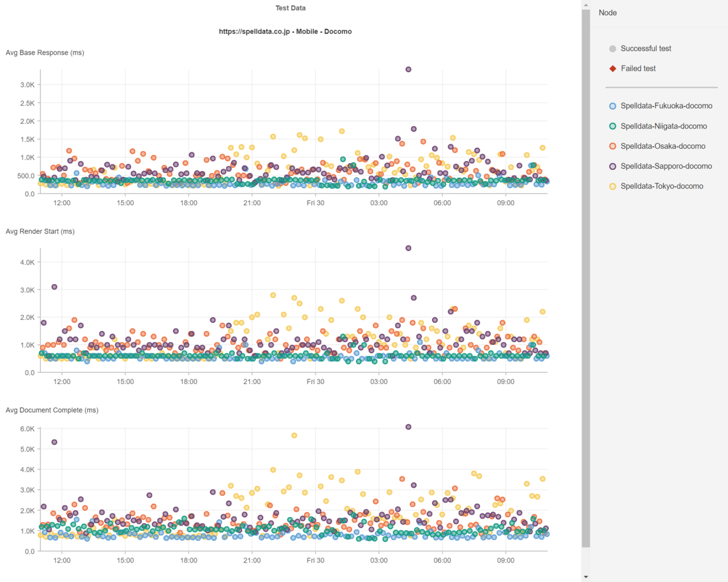Click the Successful test legend label
This screenshot has width=728, height=582.
(646, 49)
